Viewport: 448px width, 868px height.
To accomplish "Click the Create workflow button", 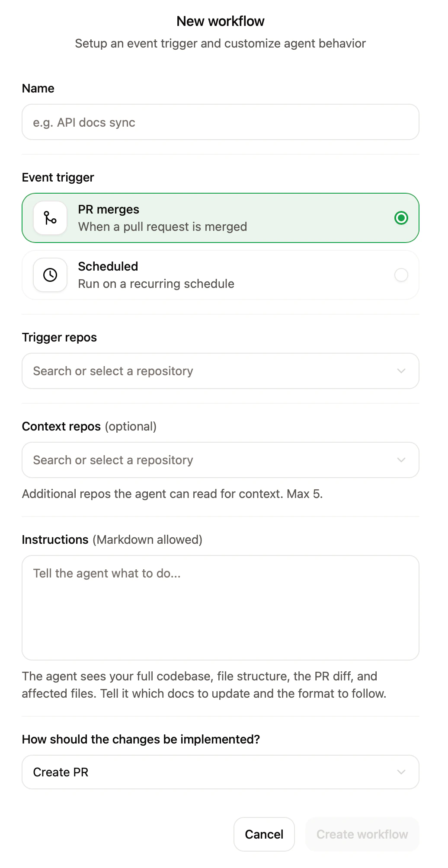I will tap(362, 834).
